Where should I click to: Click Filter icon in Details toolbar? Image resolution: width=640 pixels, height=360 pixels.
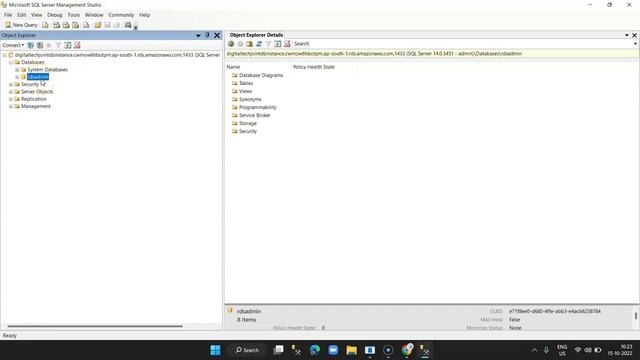click(268, 44)
